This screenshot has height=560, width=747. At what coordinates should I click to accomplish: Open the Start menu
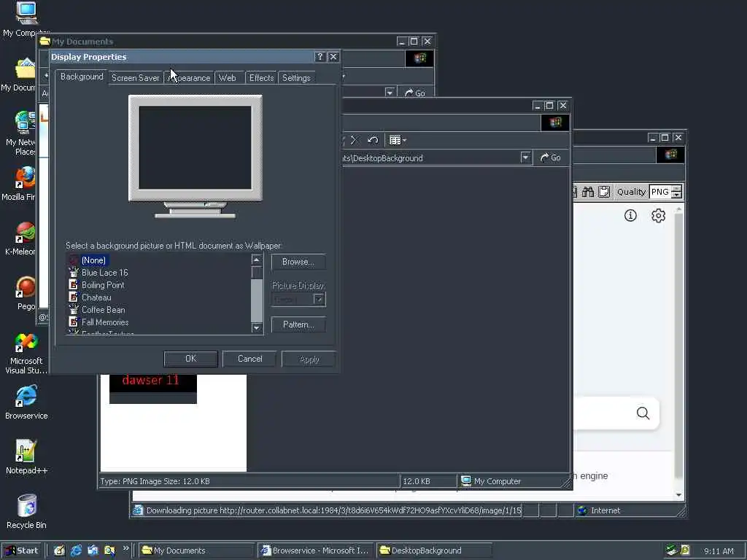[21, 551]
